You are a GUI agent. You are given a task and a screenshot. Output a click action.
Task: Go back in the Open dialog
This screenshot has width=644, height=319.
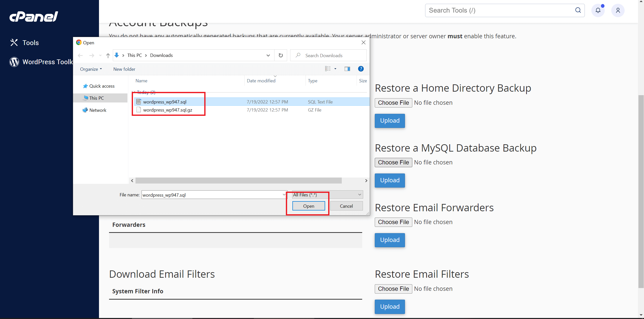[x=80, y=55]
